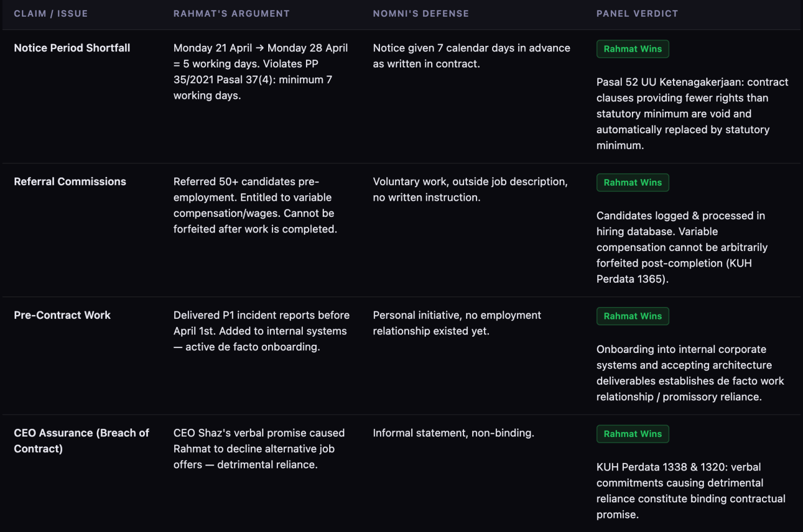The image size is (803, 532).
Task: Click Rahmat Wins badge for Notice Period
Action: pyautogui.click(x=632, y=49)
